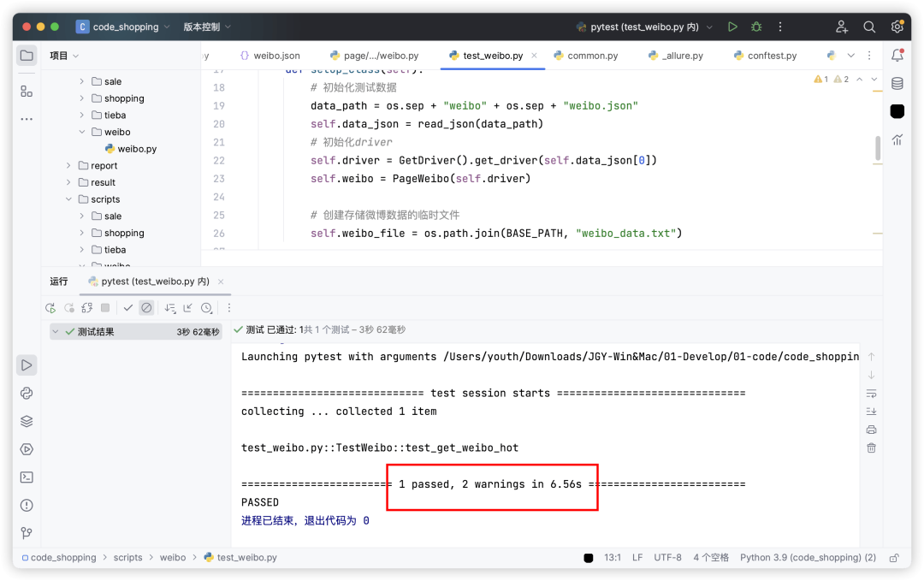Sort test results alphabetically
The height and width of the screenshot is (581, 924).
pos(170,307)
